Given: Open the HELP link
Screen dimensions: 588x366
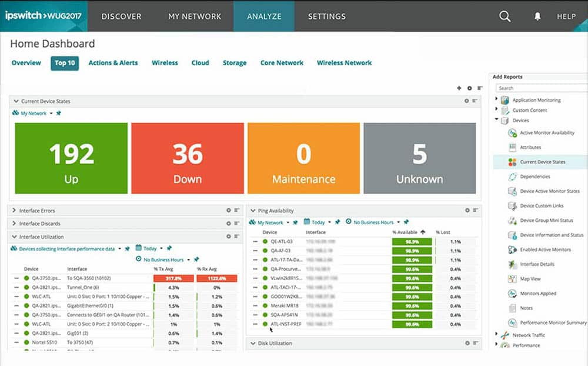Looking at the screenshot, I should point(566,16).
